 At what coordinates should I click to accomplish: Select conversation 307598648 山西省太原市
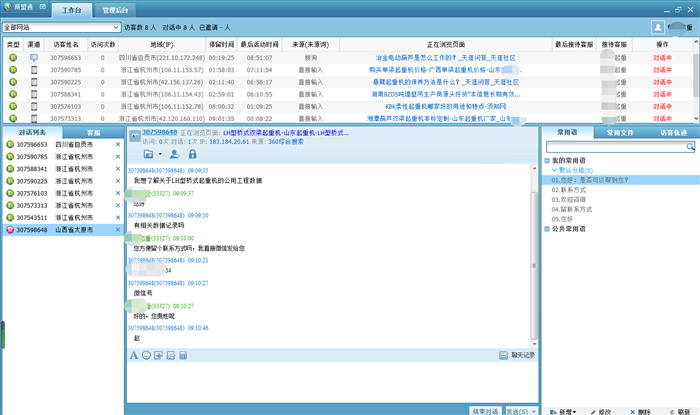pyautogui.click(x=60, y=229)
